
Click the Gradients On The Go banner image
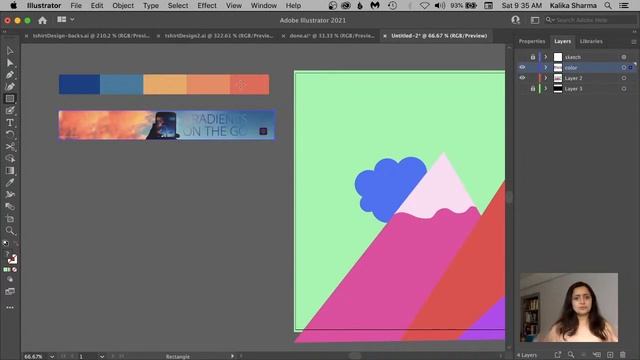(167, 125)
